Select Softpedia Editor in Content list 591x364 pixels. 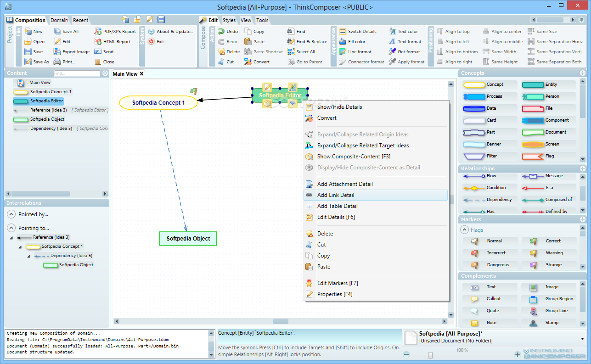[39, 101]
